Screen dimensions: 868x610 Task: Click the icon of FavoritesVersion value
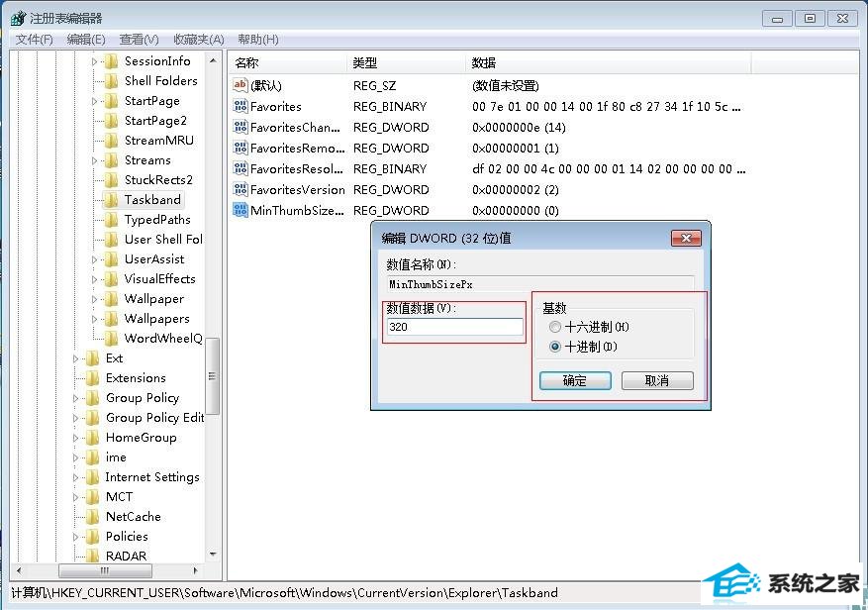coord(241,189)
